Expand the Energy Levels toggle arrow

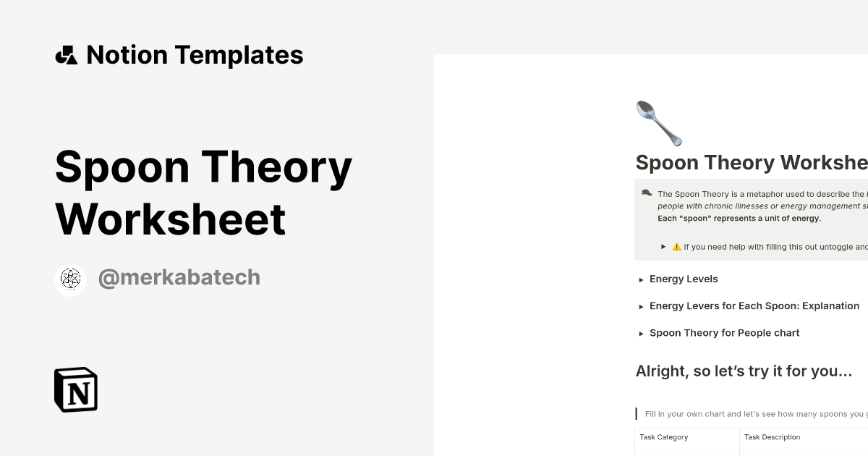[x=641, y=280]
